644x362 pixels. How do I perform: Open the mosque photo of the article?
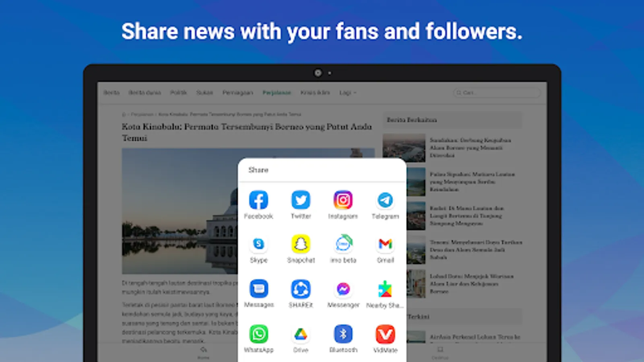click(180, 211)
